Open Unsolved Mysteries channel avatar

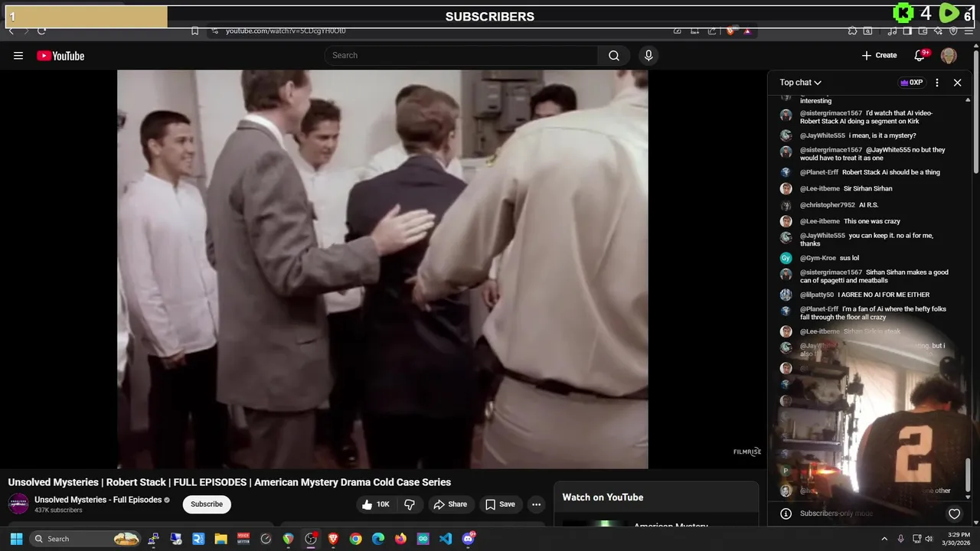point(18,504)
